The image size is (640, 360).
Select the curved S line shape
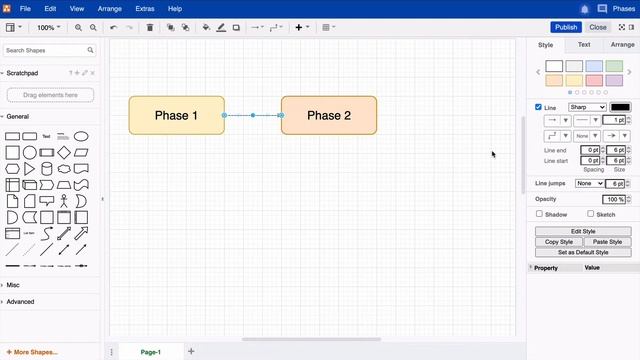(x=47, y=233)
